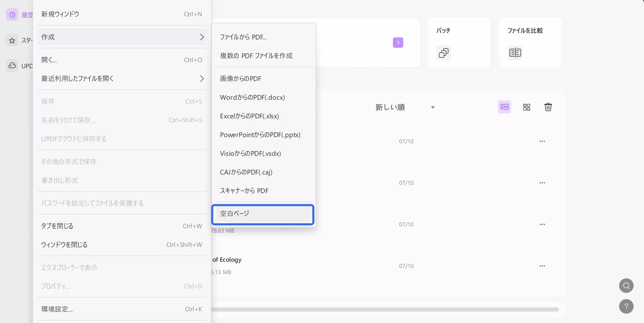Choose 画像からのPDF option
Viewport: 644px width, 323px height.
[264, 79]
